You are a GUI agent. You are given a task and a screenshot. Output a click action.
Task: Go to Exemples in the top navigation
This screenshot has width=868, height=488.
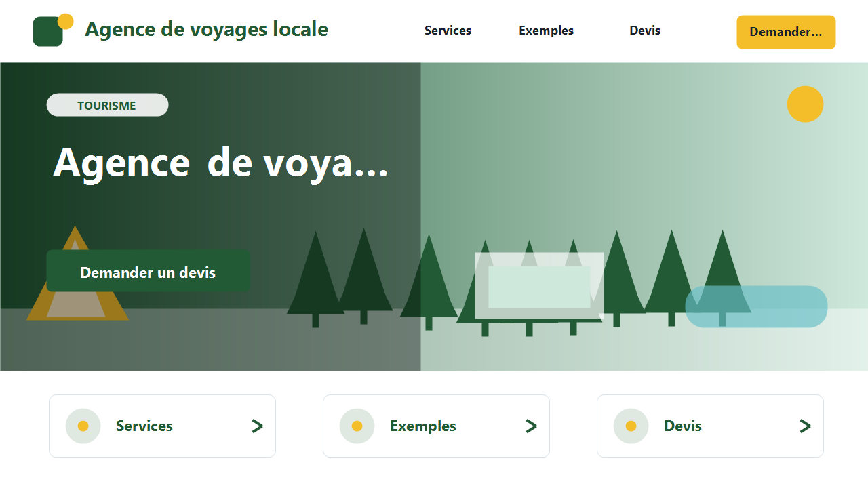click(x=546, y=30)
